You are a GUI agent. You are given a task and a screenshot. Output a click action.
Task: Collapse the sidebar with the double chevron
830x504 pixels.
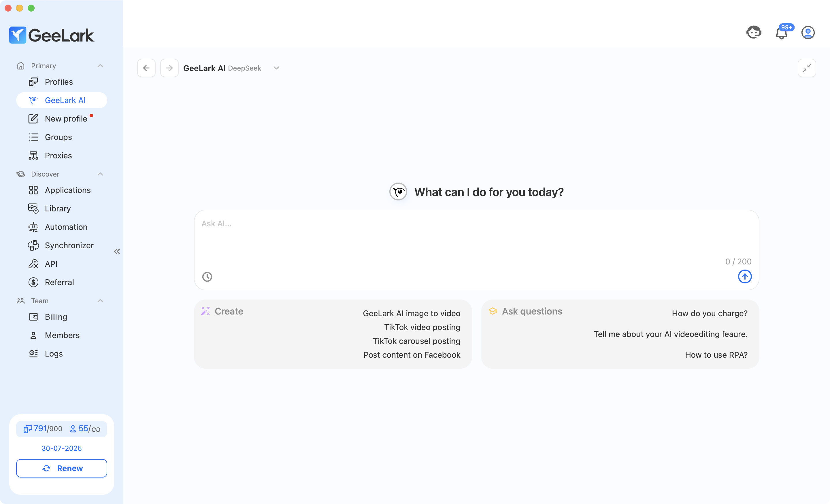pos(117,251)
